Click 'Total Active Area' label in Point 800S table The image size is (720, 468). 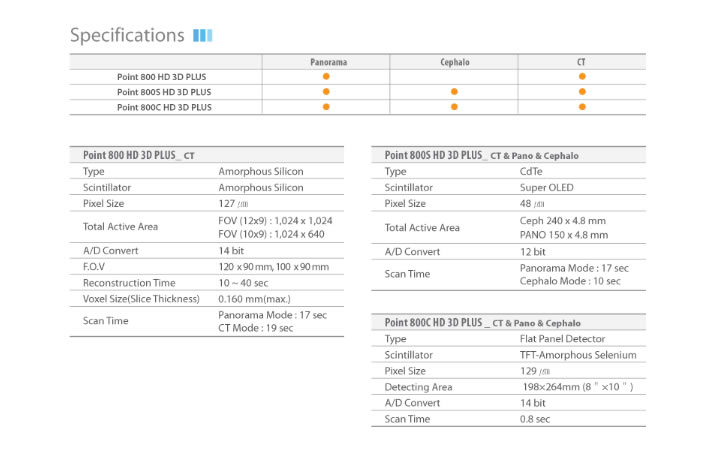tap(422, 228)
